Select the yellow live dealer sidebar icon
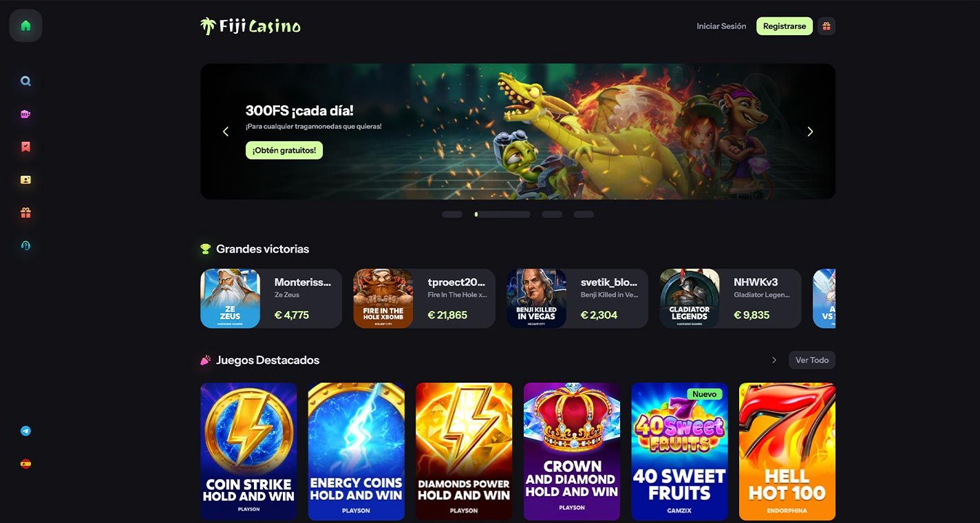This screenshot has width=980, height=523. click(25, 180)
